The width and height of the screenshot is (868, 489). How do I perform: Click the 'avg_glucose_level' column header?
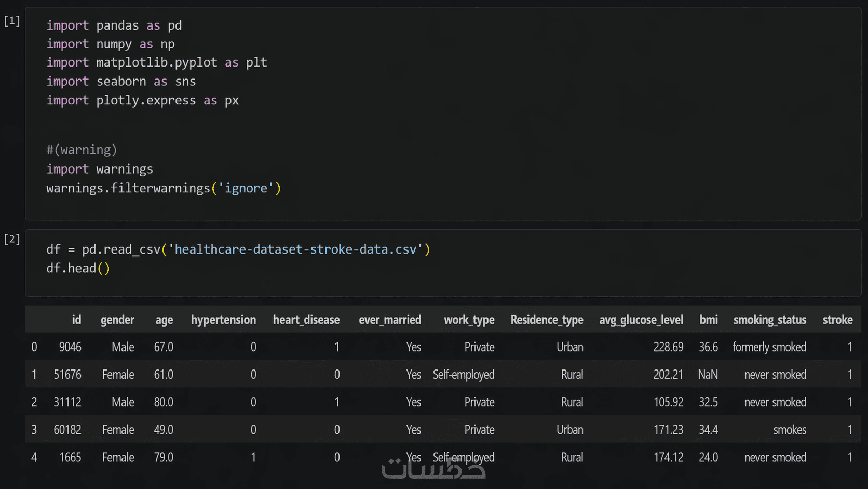641,320
